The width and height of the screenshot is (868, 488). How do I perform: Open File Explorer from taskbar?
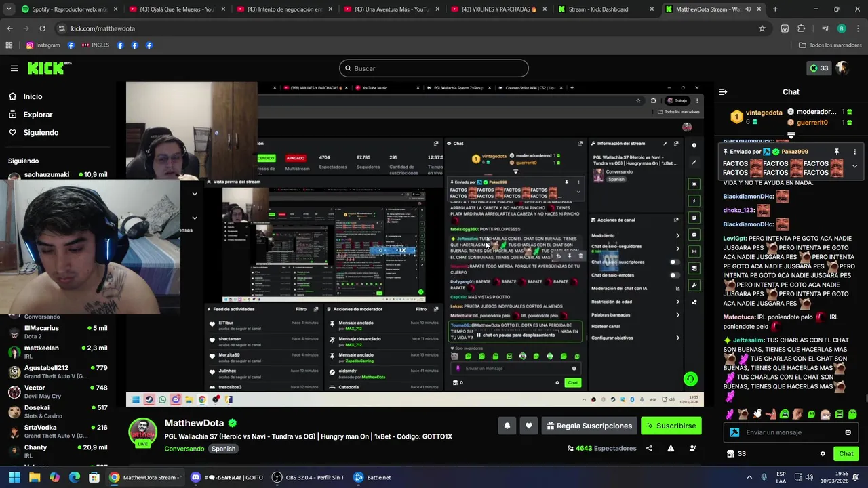pyautogui.click(x=35, y=477)
